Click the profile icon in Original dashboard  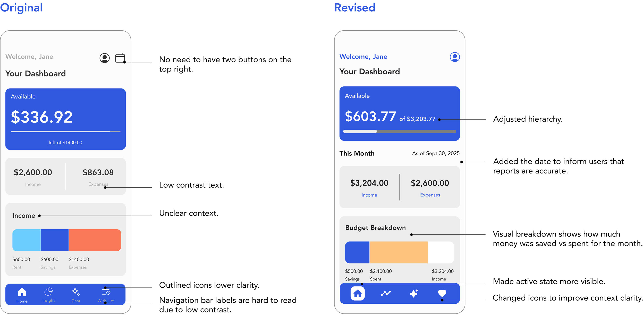coord(104,58)
